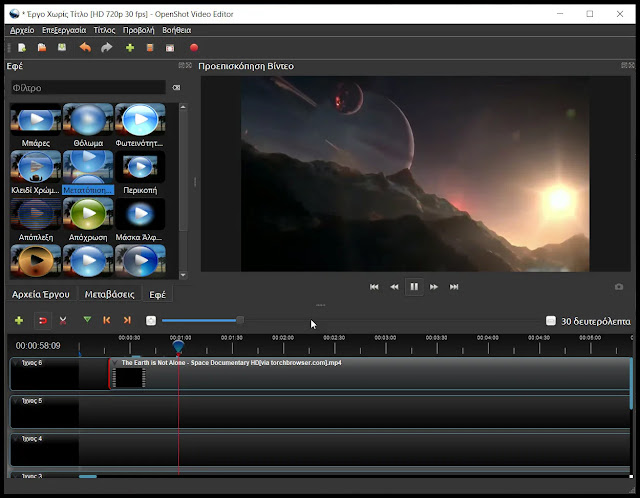This screenshot has width=640, height=498.
Task: Select the Μπάρες effect thumbnail
Action: [36, 119]
